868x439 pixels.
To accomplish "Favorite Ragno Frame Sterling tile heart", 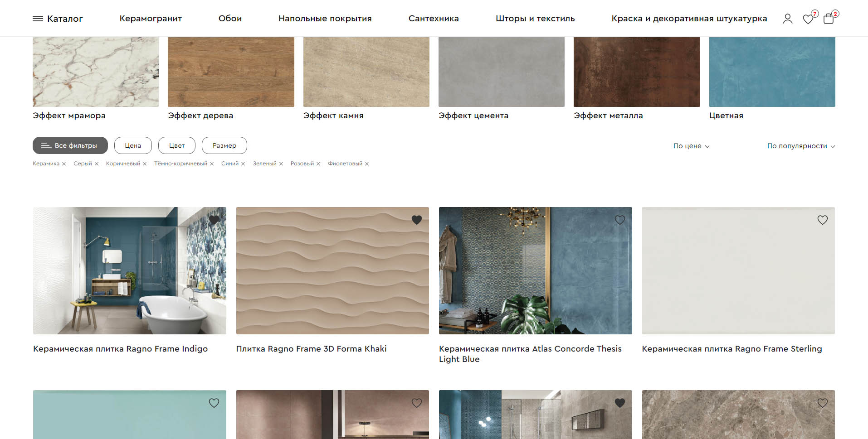I will (823, 220).
